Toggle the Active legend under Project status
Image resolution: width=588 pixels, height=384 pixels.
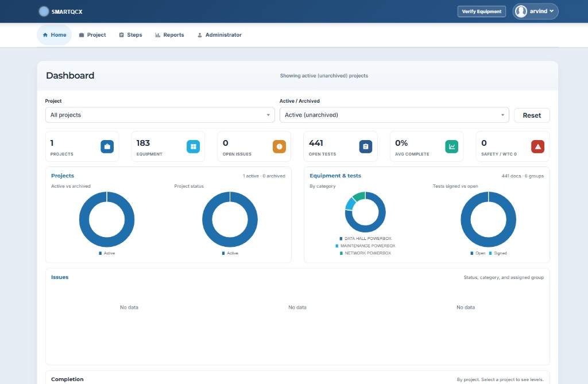(230, 253)
